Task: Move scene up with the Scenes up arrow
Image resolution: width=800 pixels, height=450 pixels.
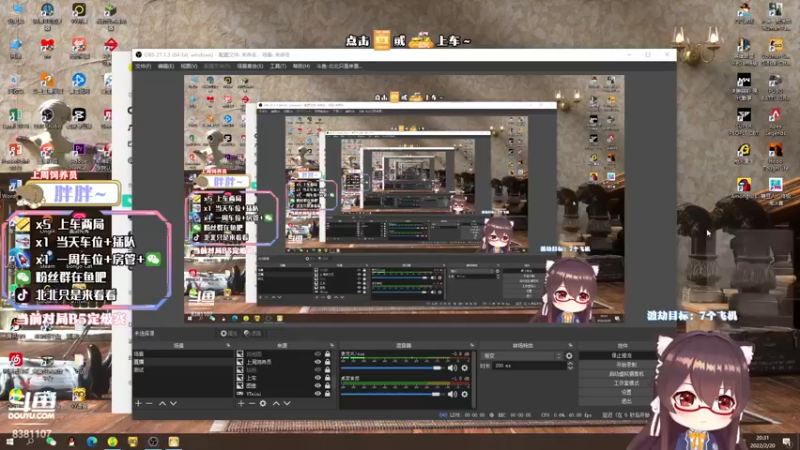Action: [162, 403]
